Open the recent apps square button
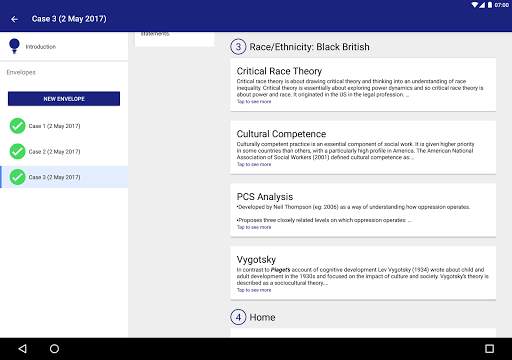Viewport: 512px width, 360px height. (x=489, y=349)
